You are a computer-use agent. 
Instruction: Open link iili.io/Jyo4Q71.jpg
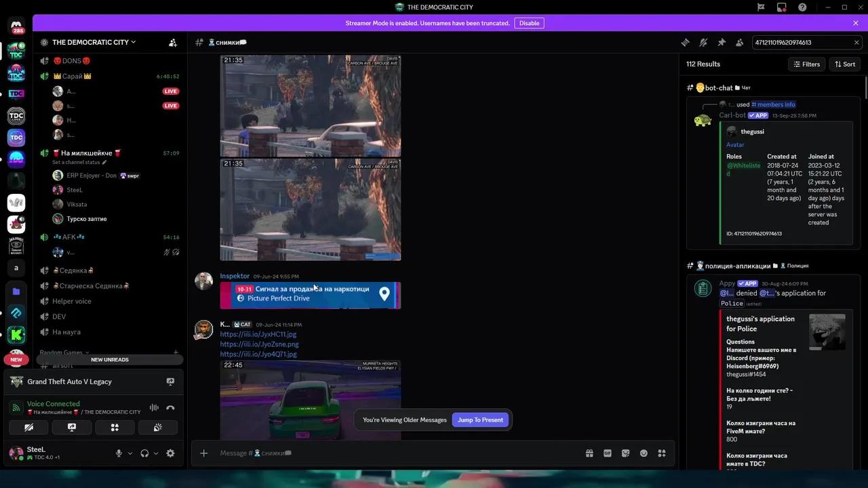(258, 354)
